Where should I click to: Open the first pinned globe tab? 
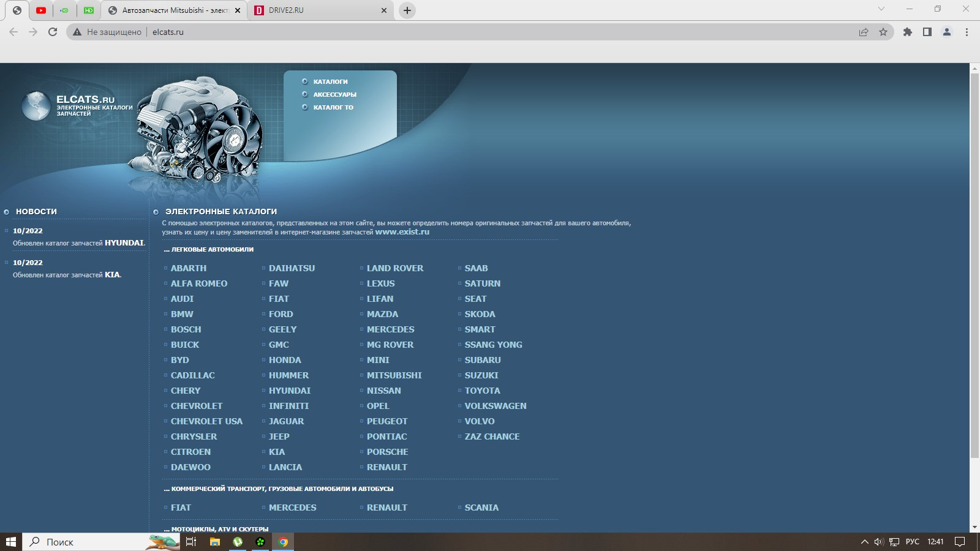[x=17, y=10]
